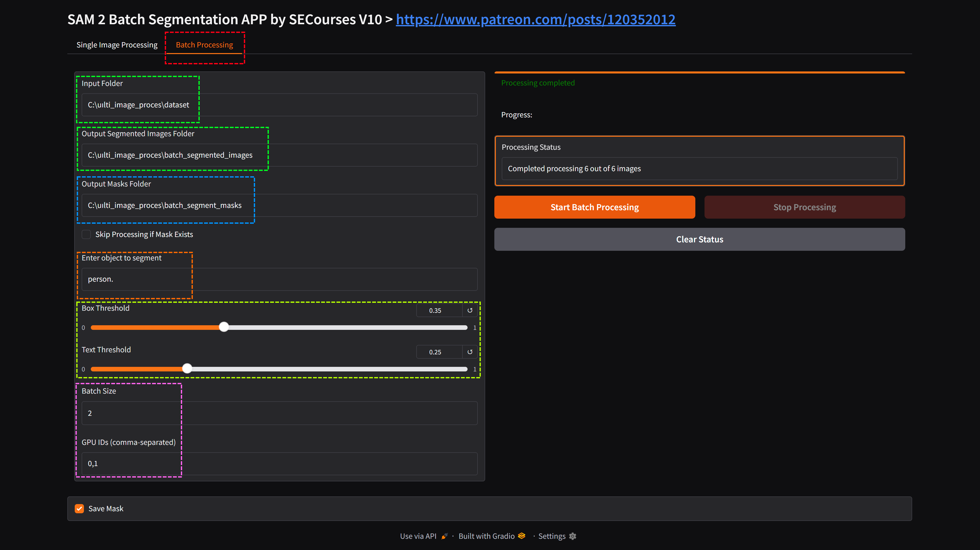Viewport: 980px width, 550px height.
Task: Click the Text Threshold slider handle
Action: pyautogui.click(x=187, y=369)
